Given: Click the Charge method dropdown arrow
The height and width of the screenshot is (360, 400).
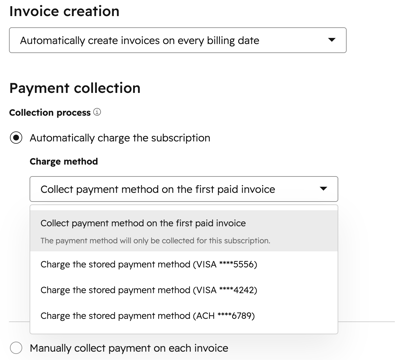Looking at the screenshot, I should click(x=323, y=189).
